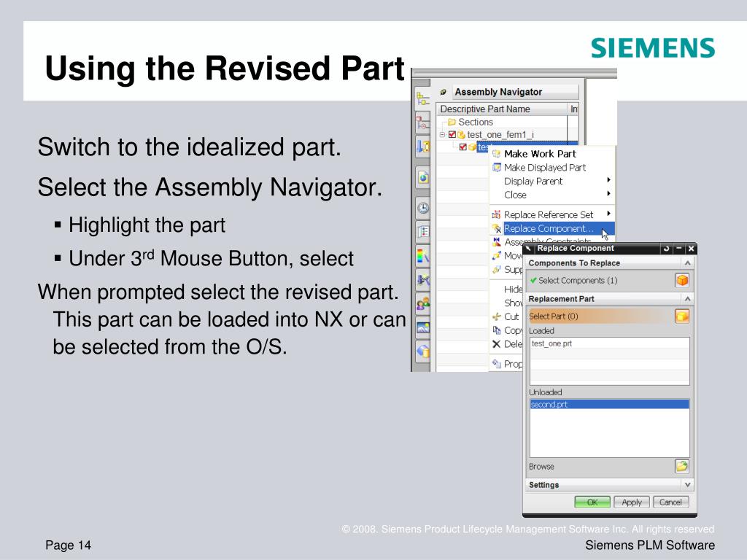The image size is (747, 560).
Task: Collapse the Replacement Part section
Action: click(687, 298)
